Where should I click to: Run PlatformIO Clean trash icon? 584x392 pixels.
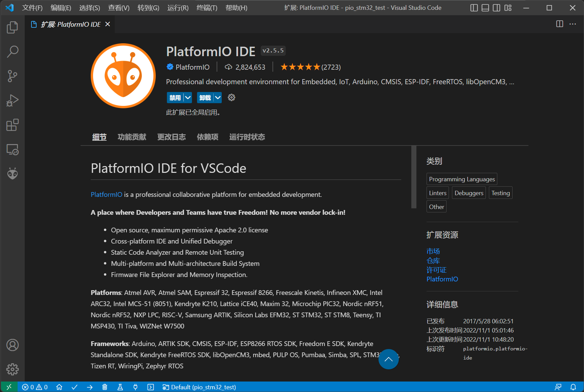click(x=105, y=387)
